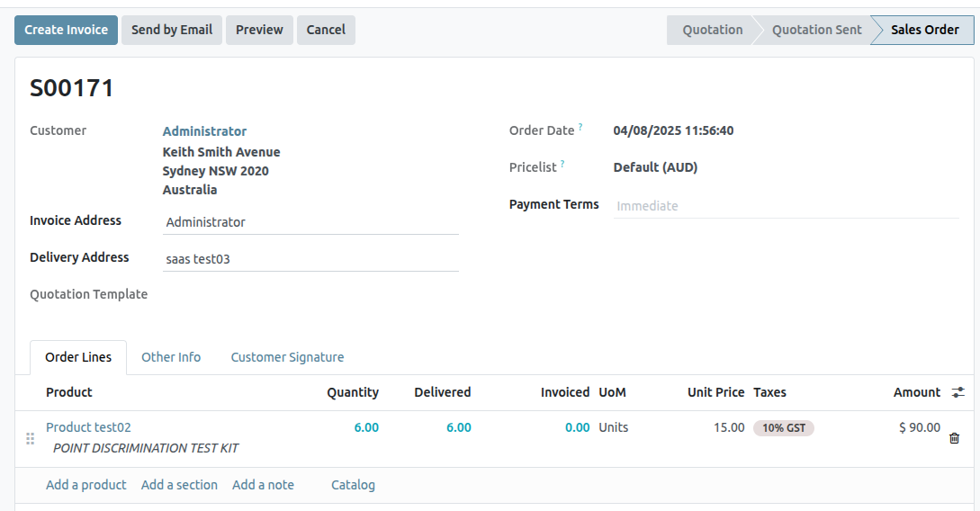Open the Administrator customer link

(204, 131)
